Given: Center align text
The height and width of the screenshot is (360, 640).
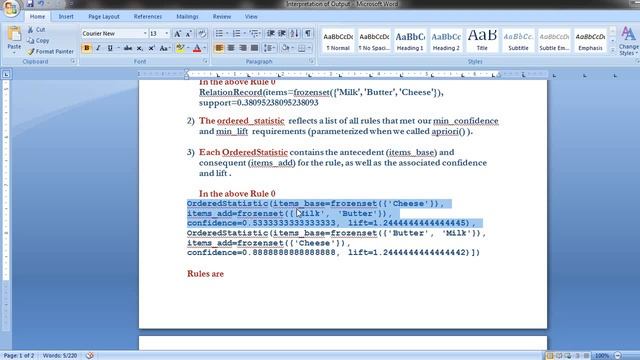Looking at the screenshot, I should point(231,48).
